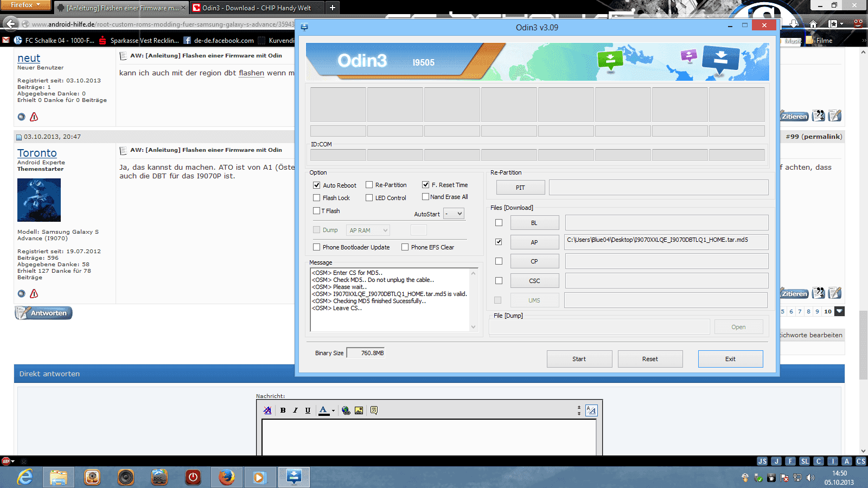This screenshot has height=488, width=868.
Task: Click the CSC file button
Action: [x=534, y=281]
